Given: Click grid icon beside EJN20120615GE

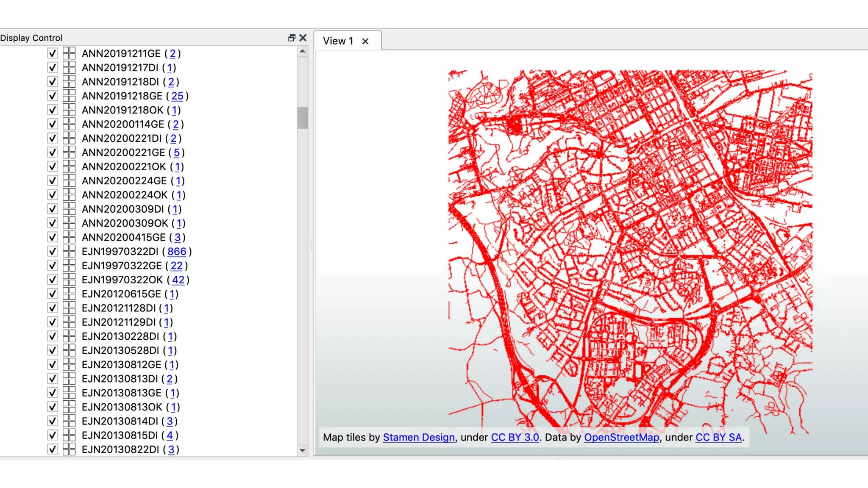Looking at the screenshot, I should (69, 294).
